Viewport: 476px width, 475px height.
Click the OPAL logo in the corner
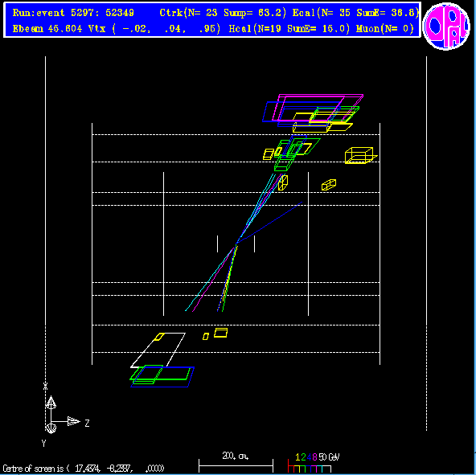(446, 26)
